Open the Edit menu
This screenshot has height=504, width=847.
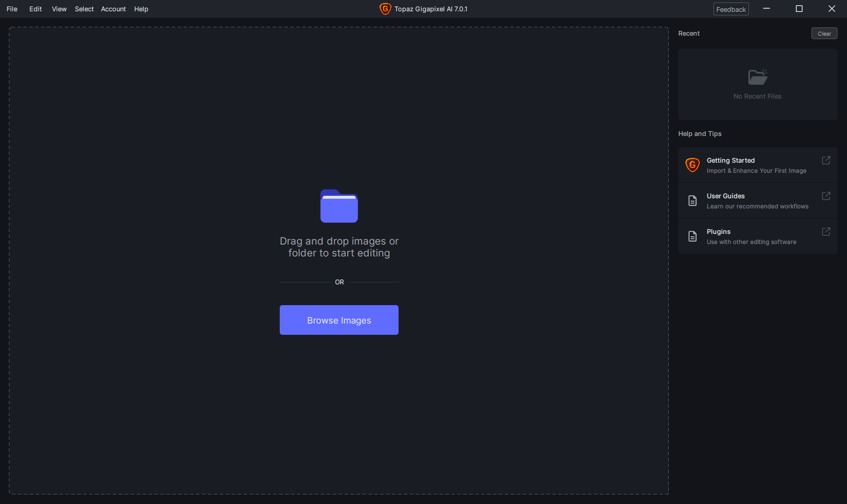coord(35,9)
